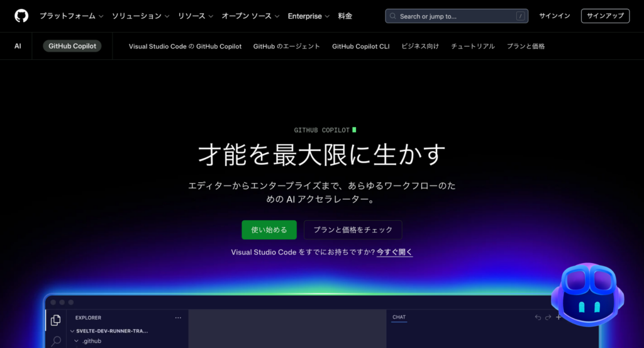Expand the リソース menu
644x348 pixels.
pyautogui.click(x=196, y=16)
